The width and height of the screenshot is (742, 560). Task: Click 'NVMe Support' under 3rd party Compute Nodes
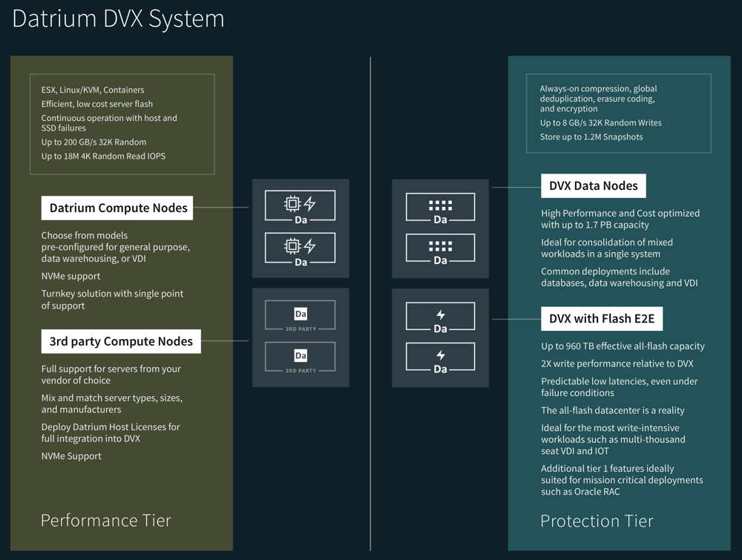click(x=71, y=456)
